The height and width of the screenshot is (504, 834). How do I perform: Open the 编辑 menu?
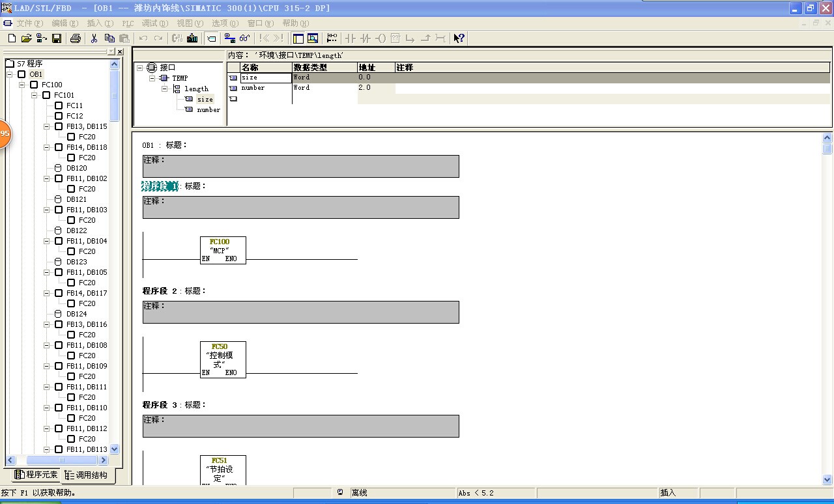tap(65, 23)
